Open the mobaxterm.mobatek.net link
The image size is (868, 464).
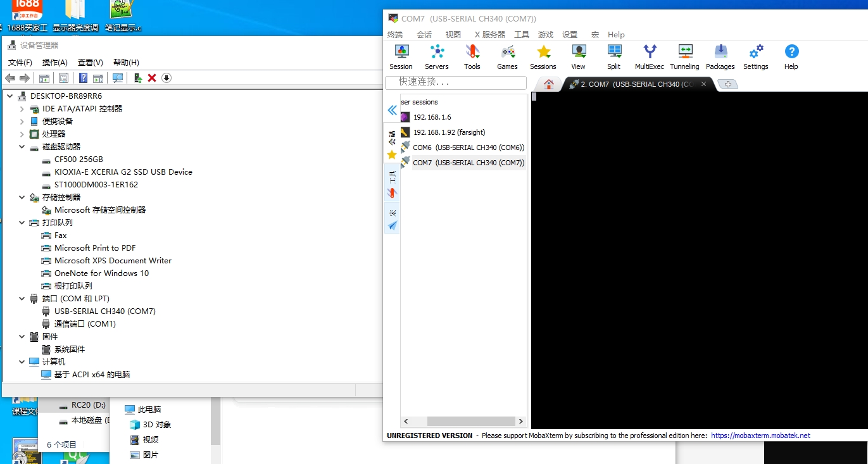pyautogui.click(x=760, y=436)
